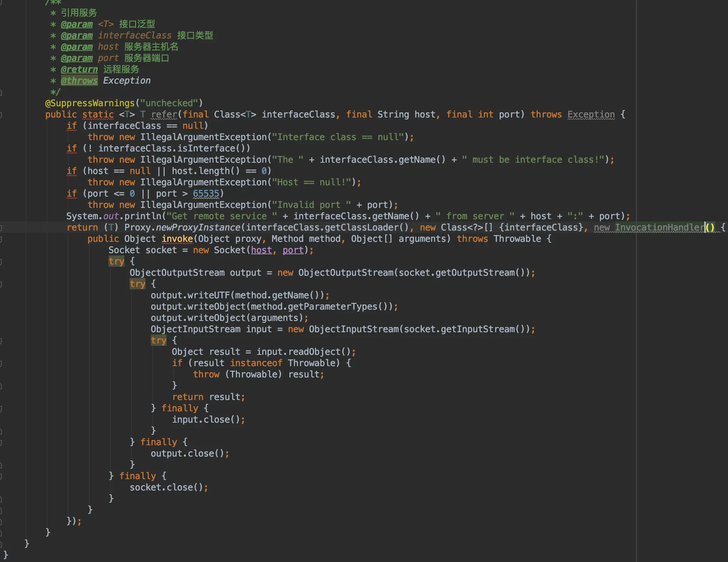The width and height of the screenshot is (728, 562).
Task: Fold the innermost try block gutter marker
Action: [x=1, y=341]
